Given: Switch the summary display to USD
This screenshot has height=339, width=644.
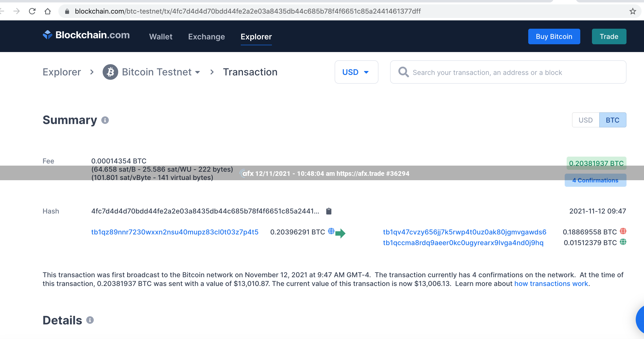Looking at the screenshot, I should point(585,120).
